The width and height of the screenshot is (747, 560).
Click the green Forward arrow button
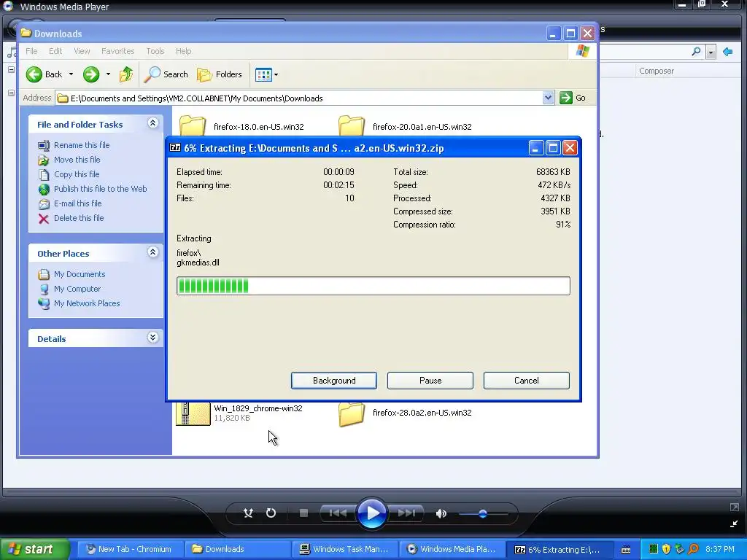(x=91, y=74)
